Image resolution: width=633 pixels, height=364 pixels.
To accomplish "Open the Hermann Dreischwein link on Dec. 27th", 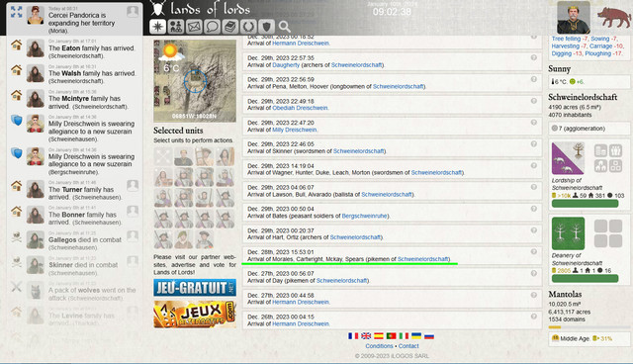I will tap(301, 302).
